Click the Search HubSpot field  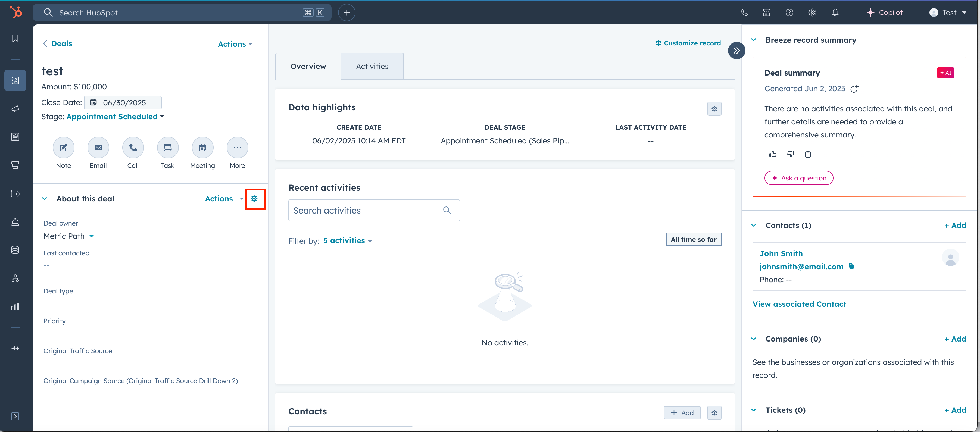[x=182, y=12]
